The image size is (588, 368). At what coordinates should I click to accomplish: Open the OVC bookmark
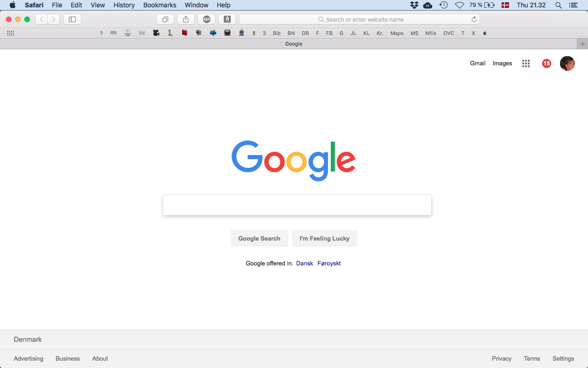449,33
